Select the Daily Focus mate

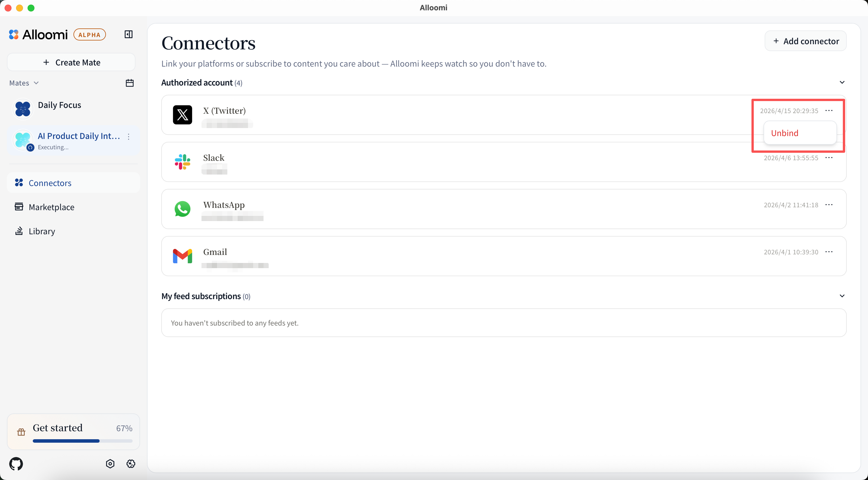59,105
